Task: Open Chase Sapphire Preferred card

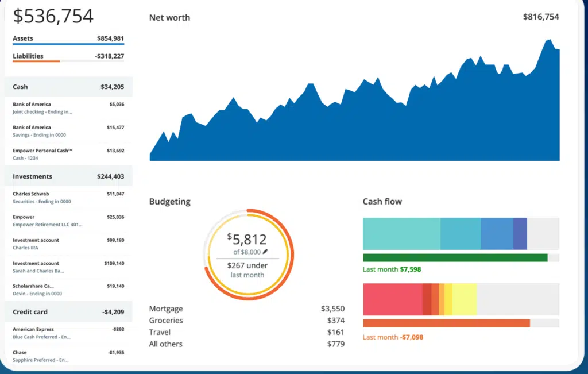Action: 68,356
